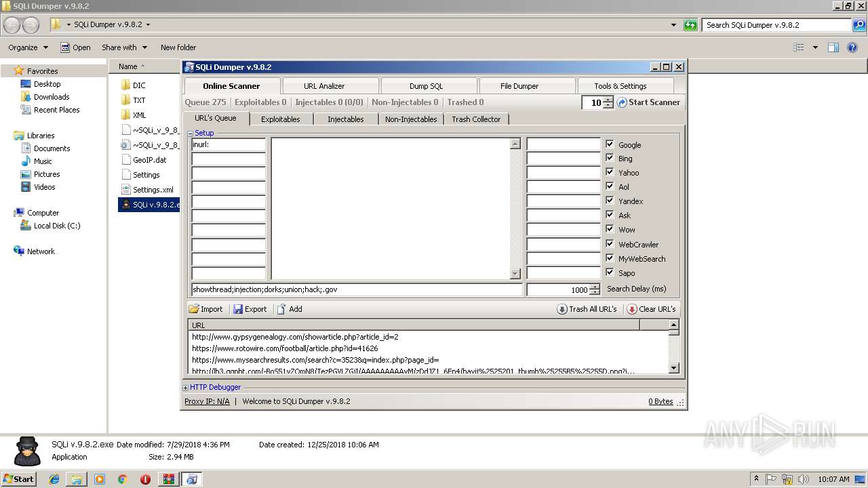Click the excluded keywords field showing showthread

357,289
